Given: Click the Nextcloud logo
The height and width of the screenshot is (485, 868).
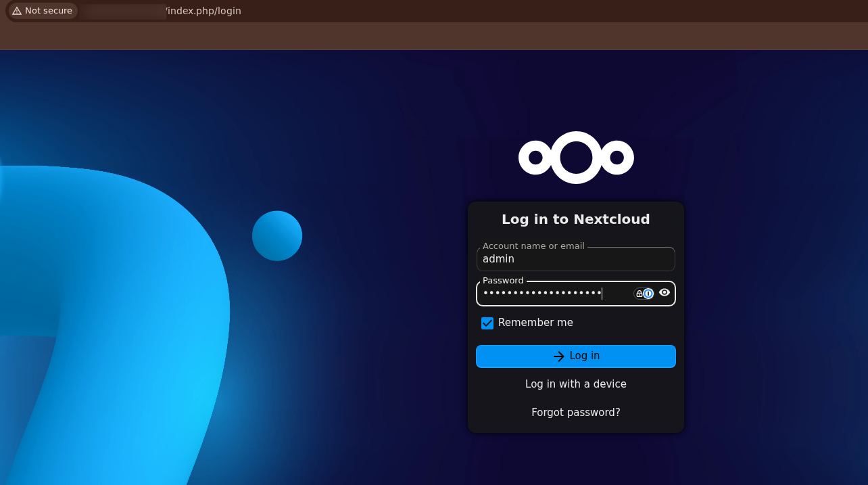Looking at the screenshot, I should tap(576, 158).
